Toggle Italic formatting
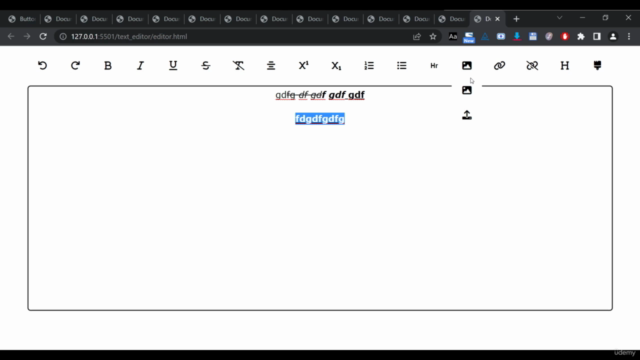This screenshot has width=640, height=360. click(x=140, y=65)
